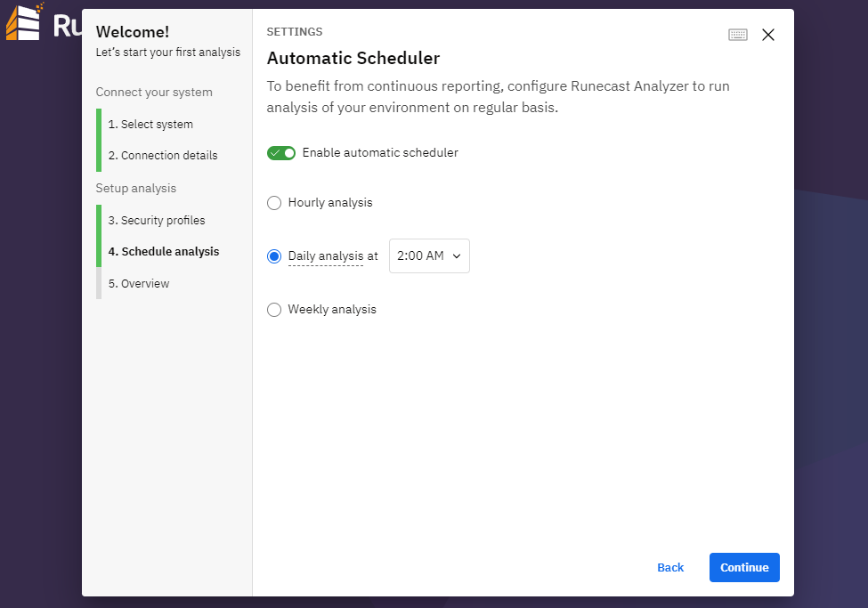Screen dimensions: 868x608
Task: Click the Enable automatic scheduler label text
Action: (380, 153)
